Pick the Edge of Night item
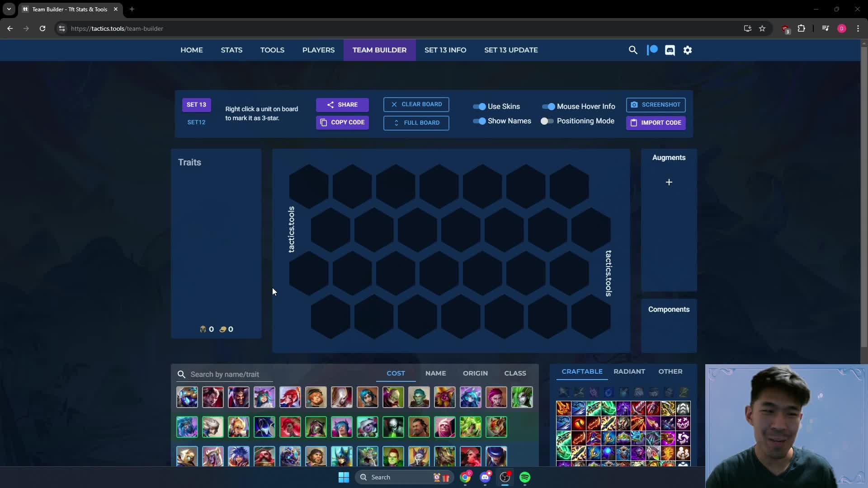Viewport: 868px width, 488px height. pos(623,408)
